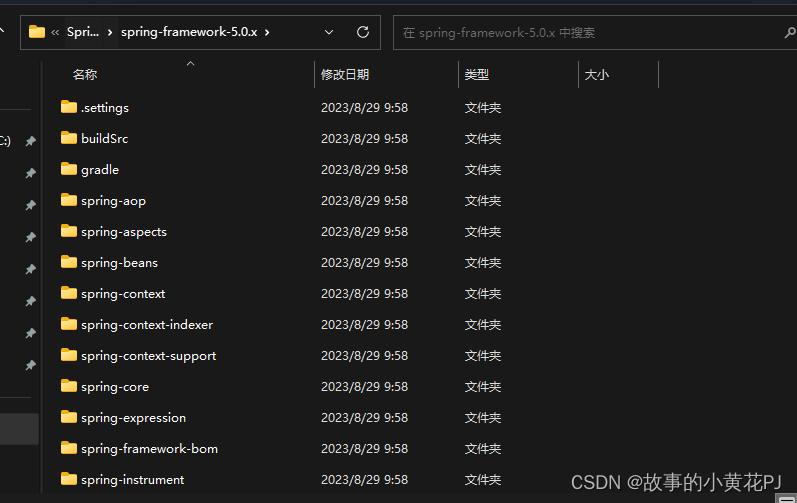Screen dimensions: 797x503
Task: Select the gradle folder name
Action: [100, 170]
